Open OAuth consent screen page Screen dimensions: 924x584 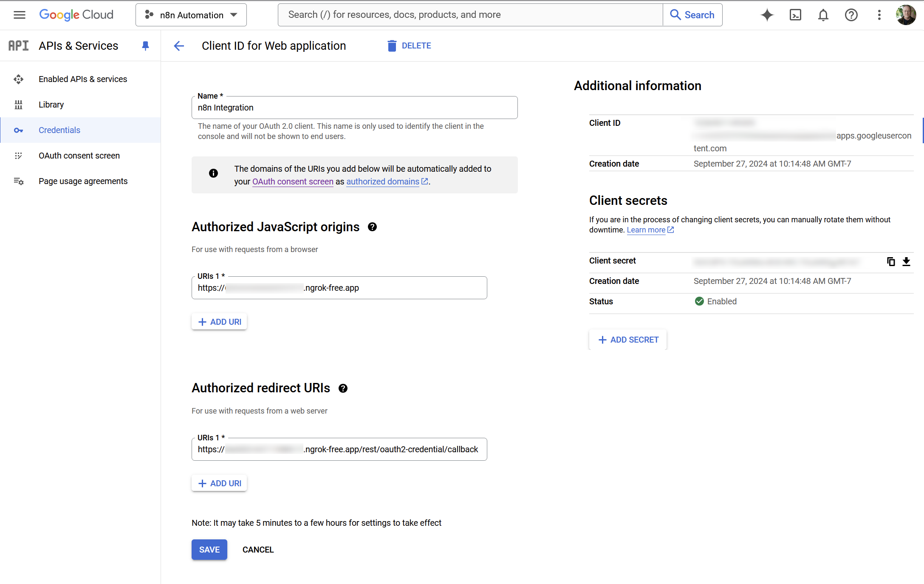click(80, 156)
